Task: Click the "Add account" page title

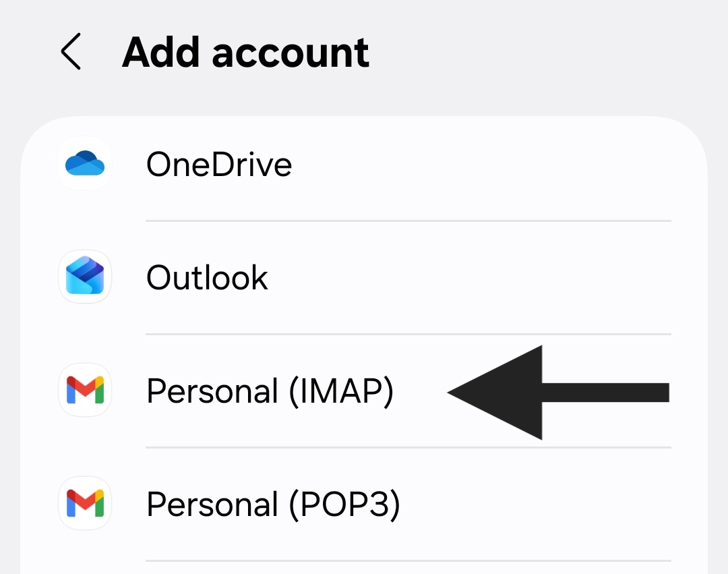Action: [245, 53]
